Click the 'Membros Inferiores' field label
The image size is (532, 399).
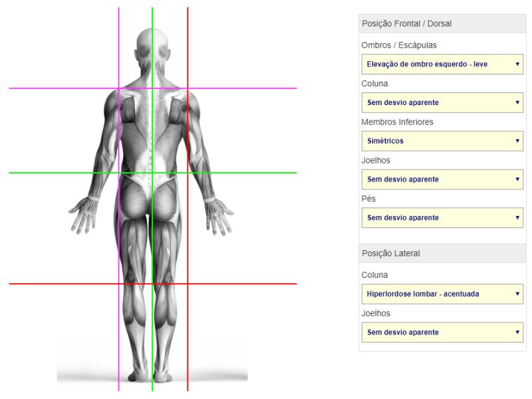[x=397, y=122]
